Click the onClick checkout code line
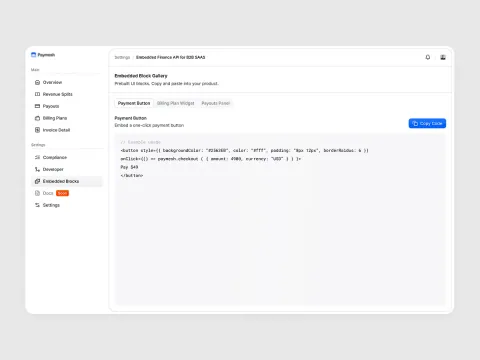This screenshot has height=360, width=480. coord(211,159)
